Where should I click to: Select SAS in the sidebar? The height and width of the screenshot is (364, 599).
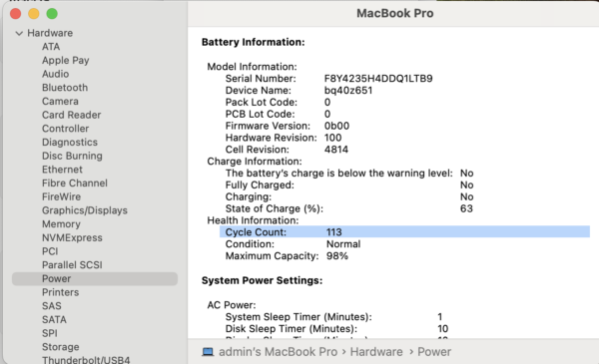click(x=52, y=306)
